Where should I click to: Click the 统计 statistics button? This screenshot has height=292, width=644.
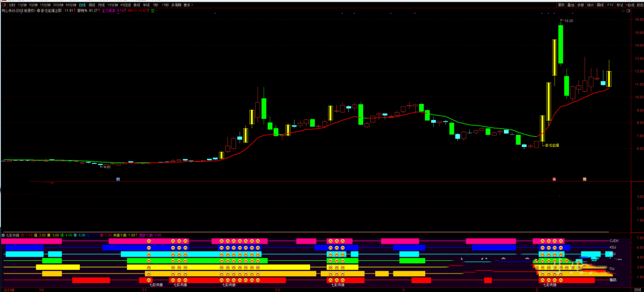pos(590,5)
